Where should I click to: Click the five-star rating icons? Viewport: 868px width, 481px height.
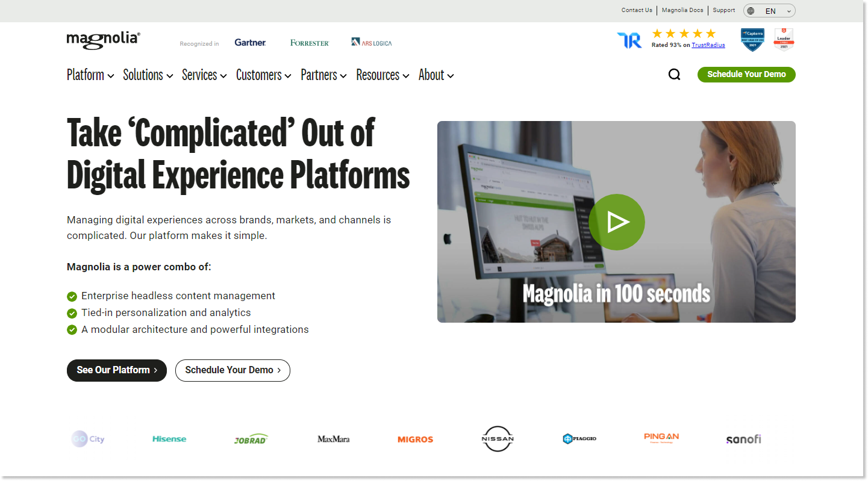tap(684, 34)
